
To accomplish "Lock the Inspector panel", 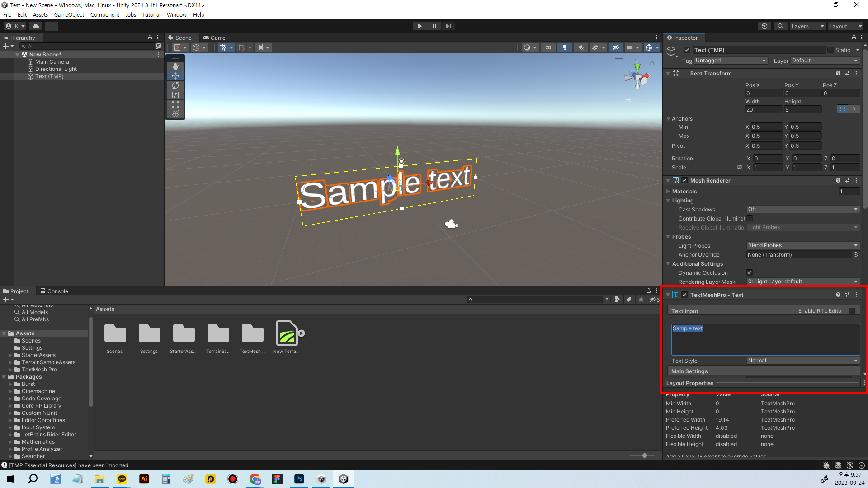I will pyautogui.click(x=854, y=38).
